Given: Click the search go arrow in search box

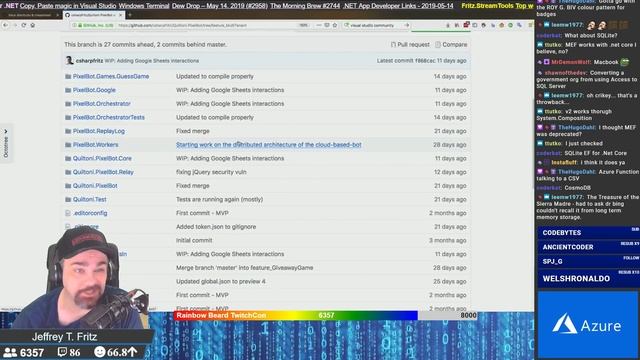Looking at the screenshot, I should pos(407,25).
